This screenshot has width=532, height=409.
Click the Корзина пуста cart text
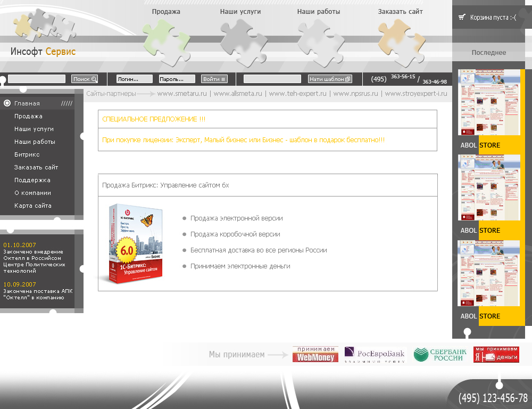493,18
